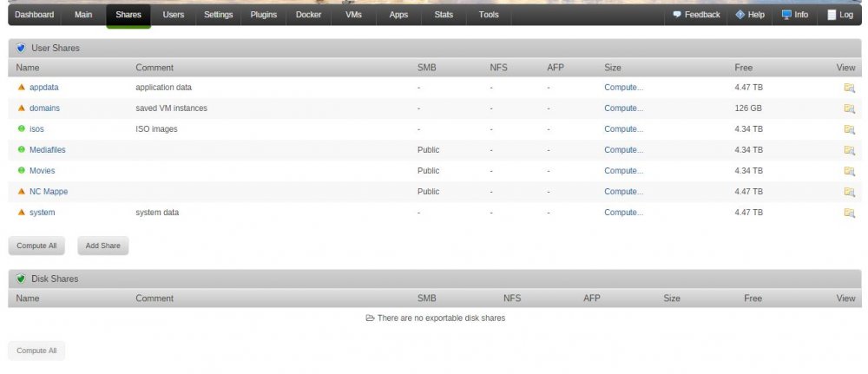The height and width of the screenshot is (374, 868).
Task: Click the Public SMB value for Mediafiles
Action: pos(429,150)
